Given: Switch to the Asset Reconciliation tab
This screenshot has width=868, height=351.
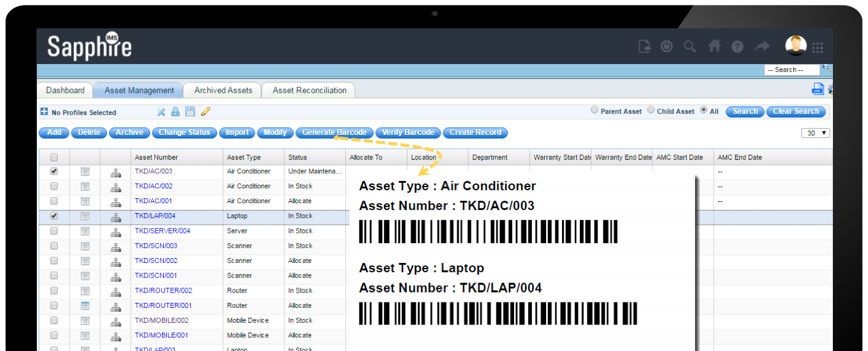Looking at the screenshot, I should (310, 91).
